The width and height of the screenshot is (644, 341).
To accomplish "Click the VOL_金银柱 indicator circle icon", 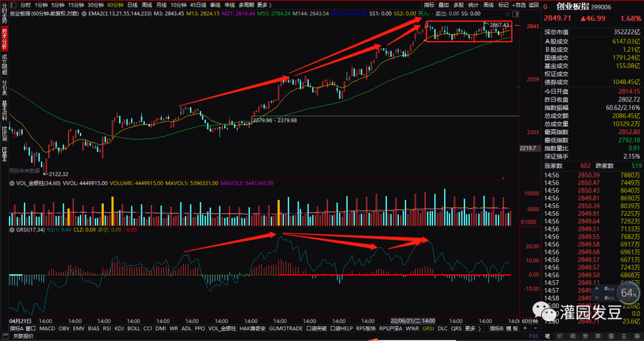I will point(11,183).
